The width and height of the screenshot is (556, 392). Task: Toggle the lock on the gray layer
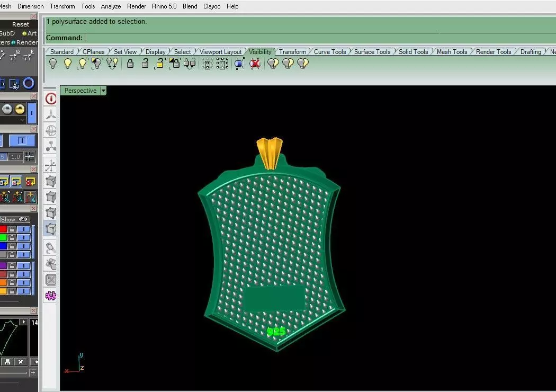[x=12, y=254]
